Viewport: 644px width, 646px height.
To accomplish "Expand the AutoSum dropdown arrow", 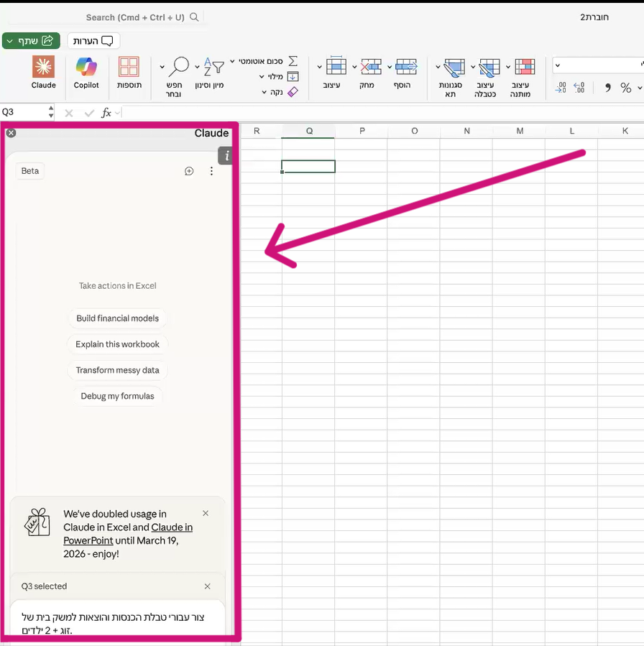I will pyautogui.click(x=232, y=61).
